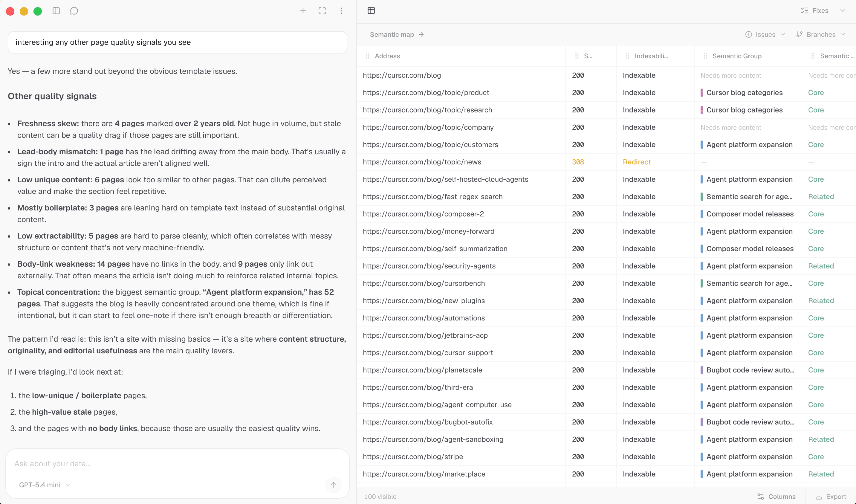The height and width of the screenshot is (504, 856).
Task: Select the blog/jetbrains-acp address
Action: [x=425, y=335]
